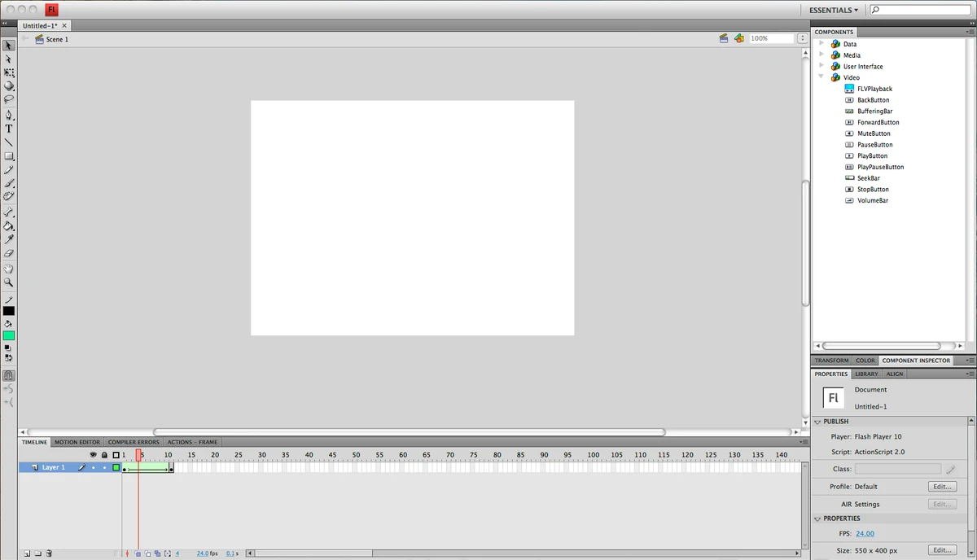Delete the layer using the trash icon
977x560 pixels.
(x=49, y=553)
